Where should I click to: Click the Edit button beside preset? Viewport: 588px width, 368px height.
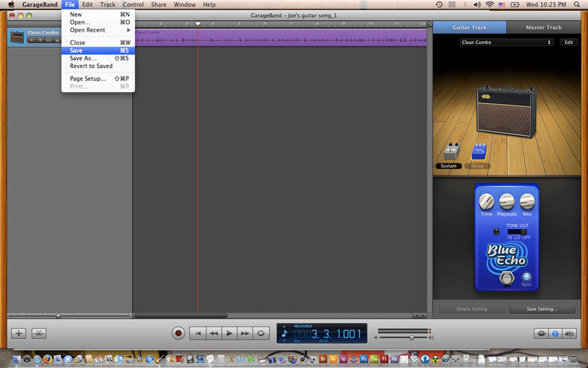tap(568, 43)
